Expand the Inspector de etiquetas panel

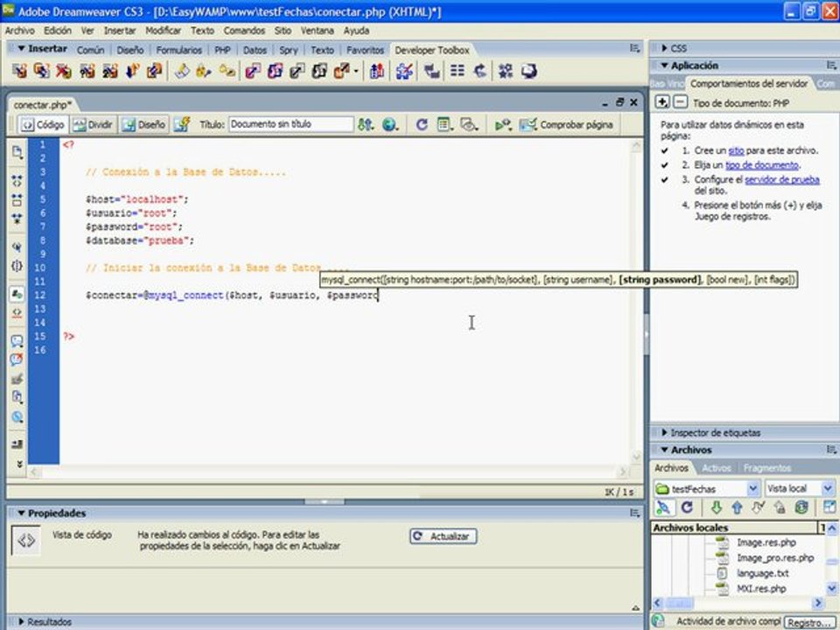click(x=664, y=432)
